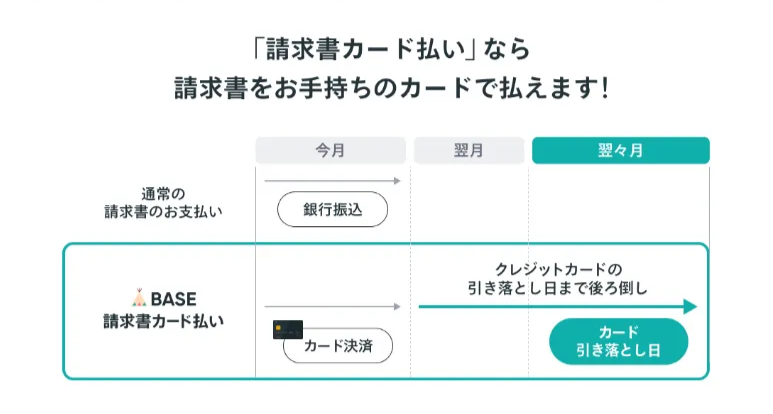Screen dimensions: 773x414
Task: Select the teal 翌々月 column header
Action: pos(621,150)
